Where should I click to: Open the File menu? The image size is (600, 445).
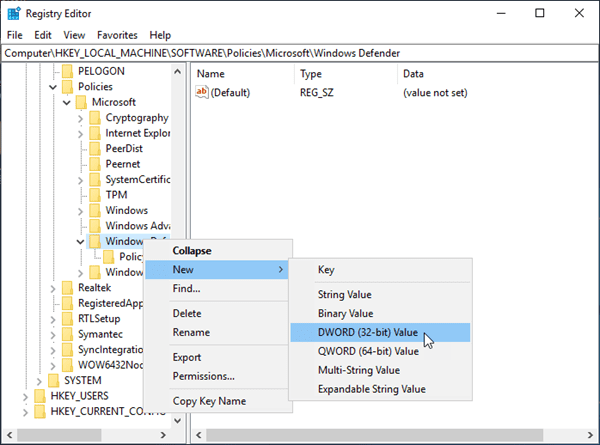[15, 35]
